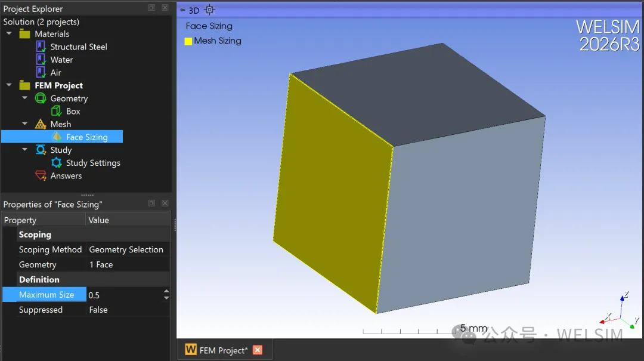Select Structural Steel in the tree

point(79,47)
